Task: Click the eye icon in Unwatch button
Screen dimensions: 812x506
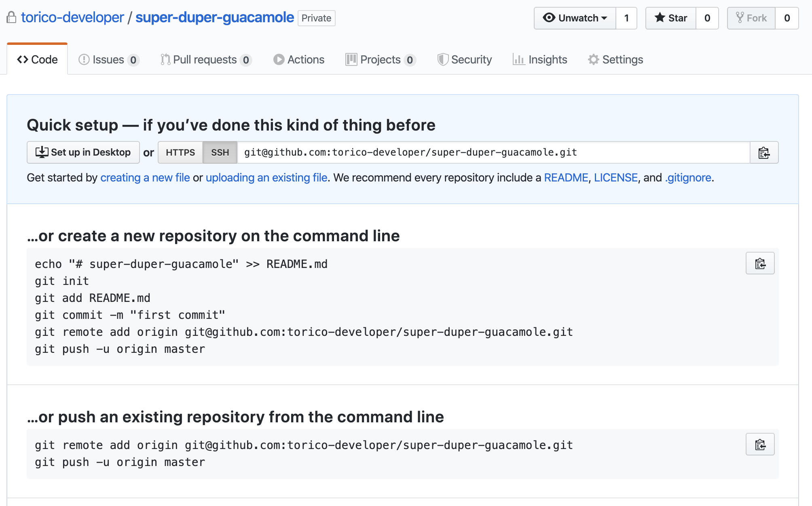Action: pos(549,18)
